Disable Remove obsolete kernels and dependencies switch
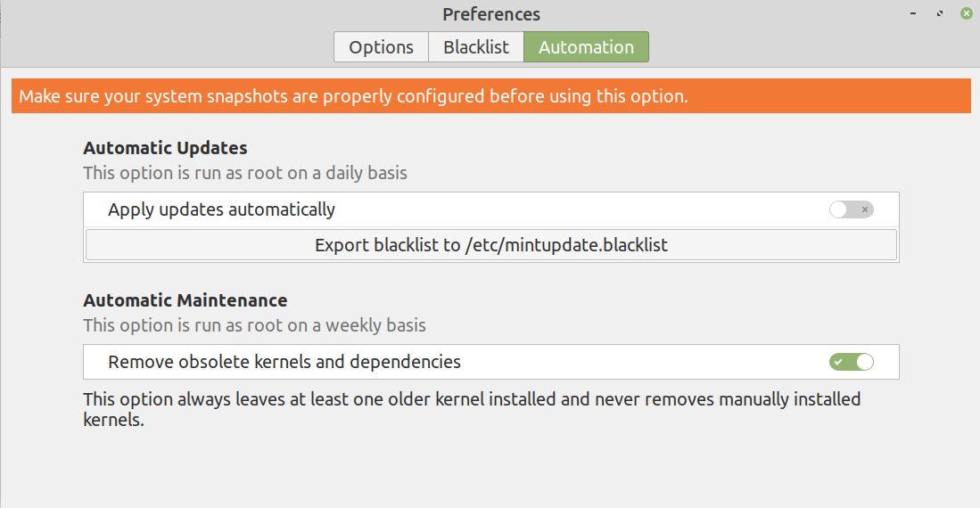 851,362
